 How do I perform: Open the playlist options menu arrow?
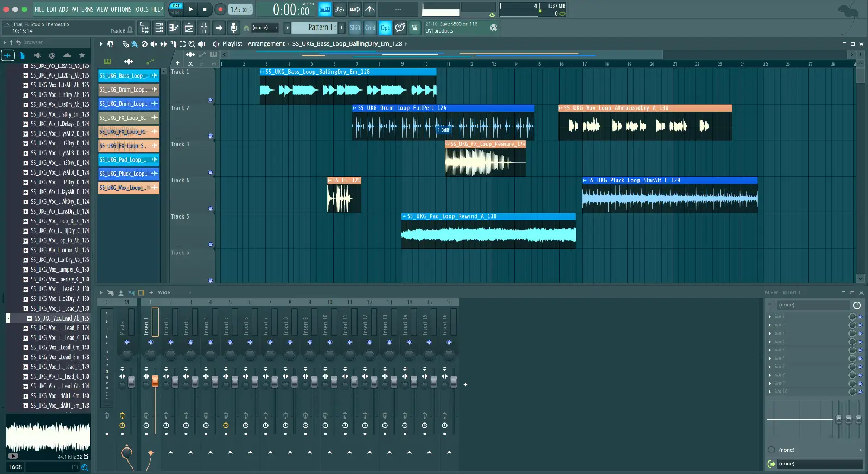point(101,44)
